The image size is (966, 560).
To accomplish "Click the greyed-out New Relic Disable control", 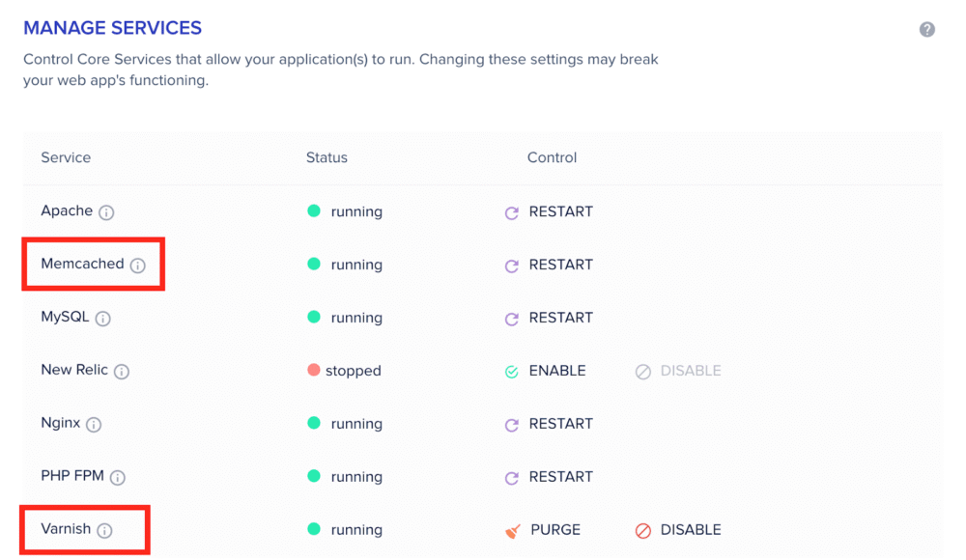I will [x=678, y=371].
